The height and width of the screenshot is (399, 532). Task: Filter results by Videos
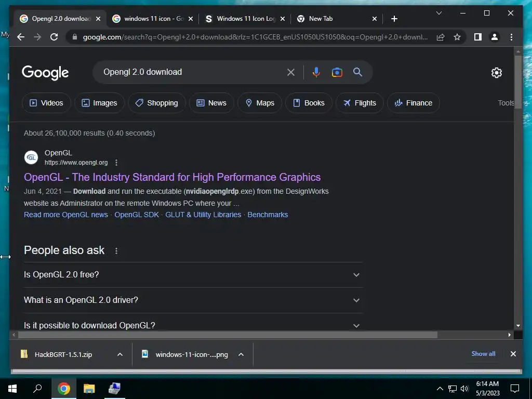[46, 103]
